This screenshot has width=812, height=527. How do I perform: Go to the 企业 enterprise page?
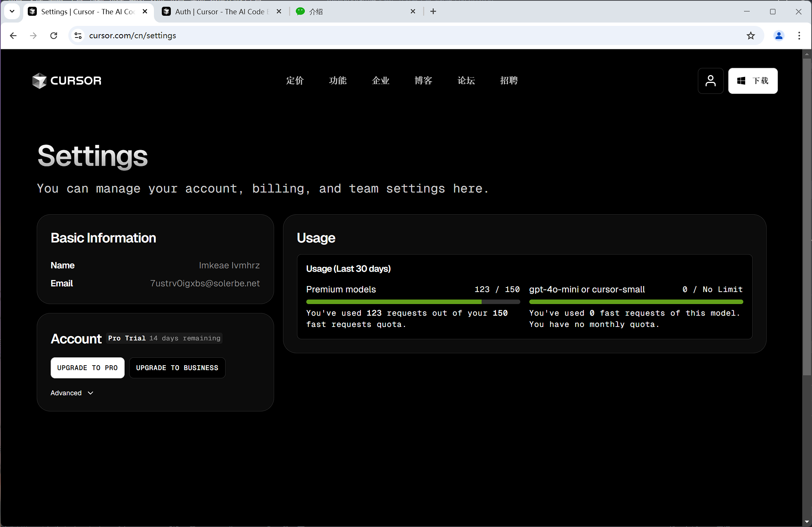[x=380, y=81]
